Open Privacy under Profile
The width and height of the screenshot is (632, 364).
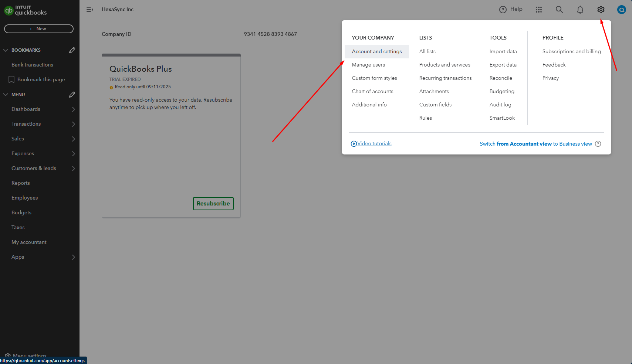551,78
